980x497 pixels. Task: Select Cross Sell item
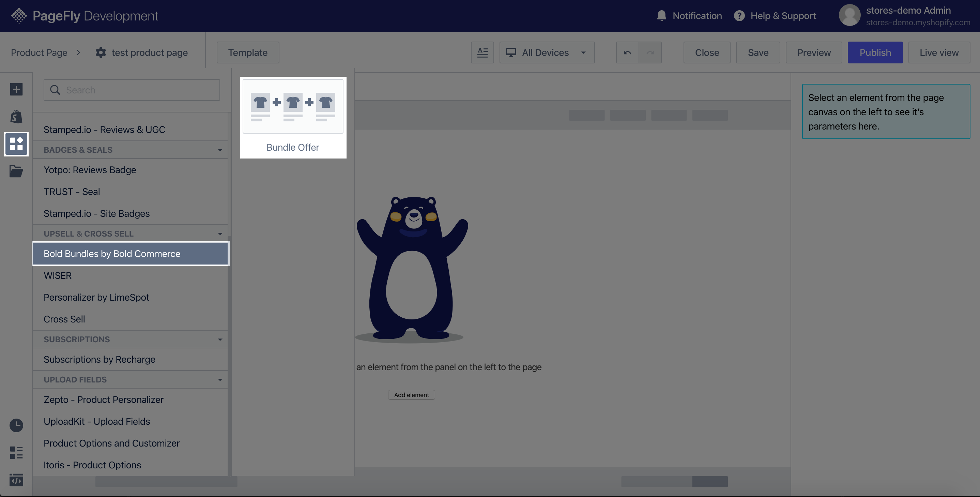(131, 319)
